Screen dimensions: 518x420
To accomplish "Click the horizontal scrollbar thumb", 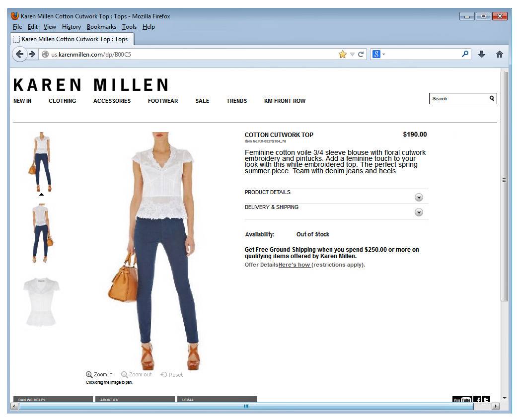I will (x=246, y=406).
